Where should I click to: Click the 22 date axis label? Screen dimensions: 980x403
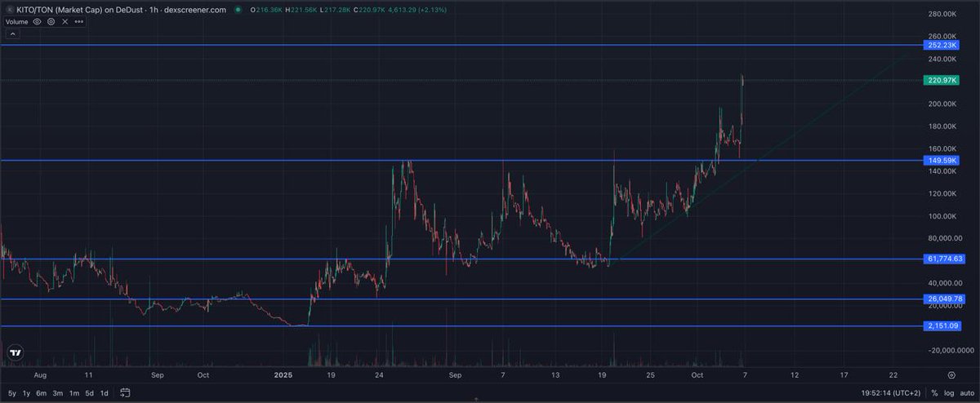click(x=893, y=375)
